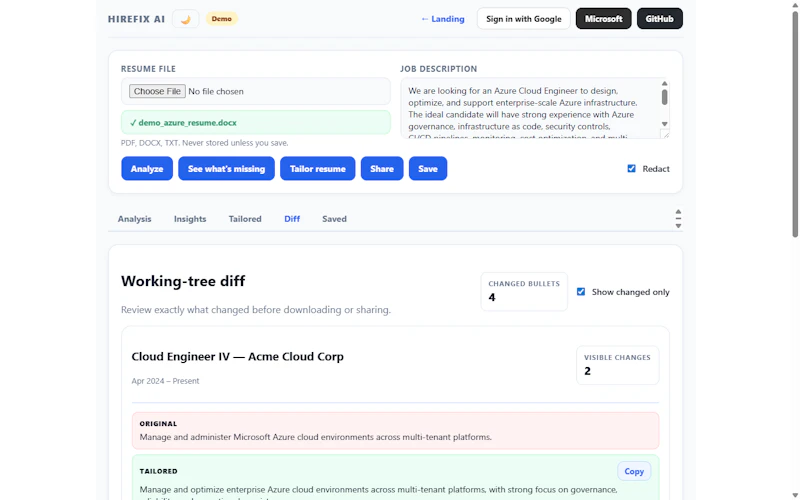Click Cloud Engineer IV — Acme Cloud Corp heading
Image resolution: width=800 pixels, height=500 pixels.
(238, 357)
